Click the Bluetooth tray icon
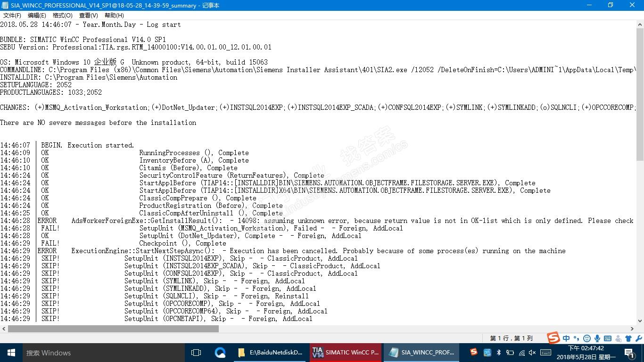The width and height of the screenshot is (644, 362). coord(498,352)
